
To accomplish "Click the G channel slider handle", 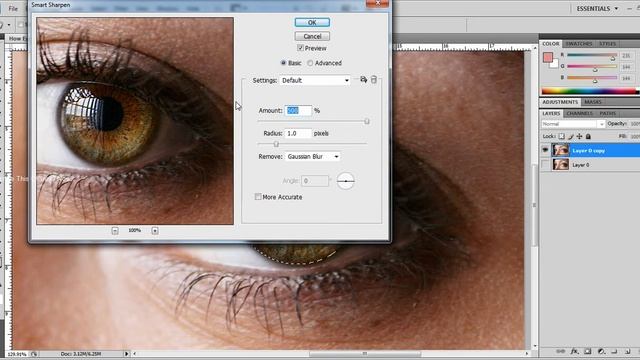I will click(x=595, y=70).
